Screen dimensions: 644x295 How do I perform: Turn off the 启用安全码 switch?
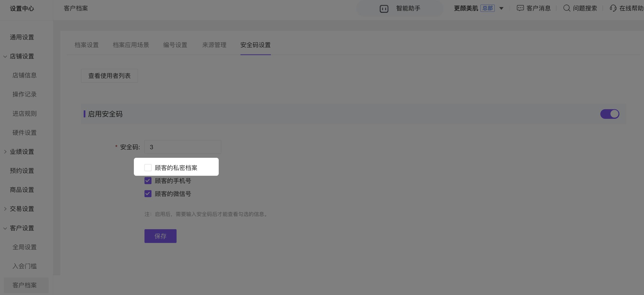[610, 114]
